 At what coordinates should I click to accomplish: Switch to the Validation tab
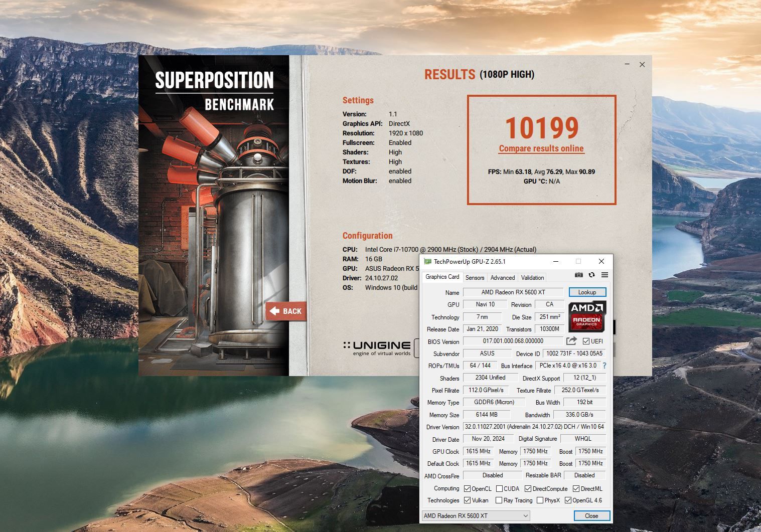(x=532, y=277)
